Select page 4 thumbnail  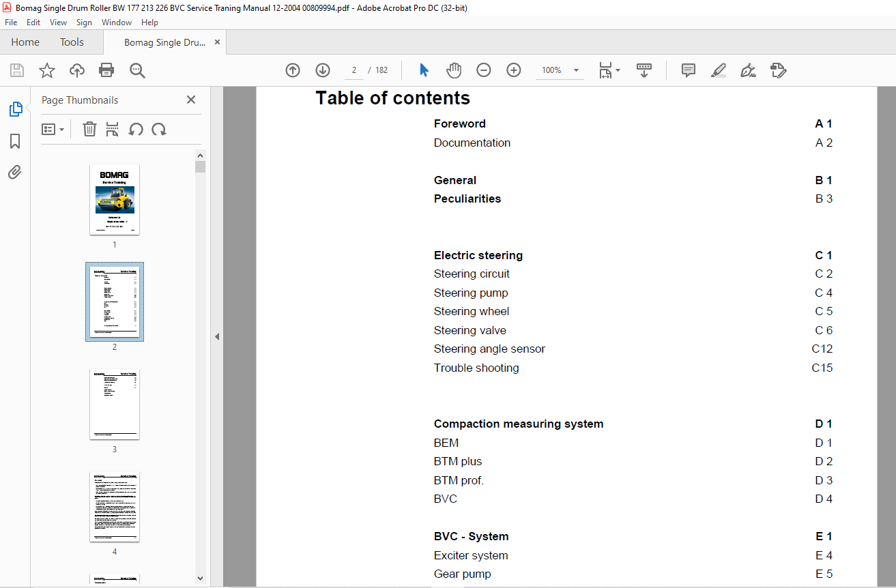coord(115,507)
